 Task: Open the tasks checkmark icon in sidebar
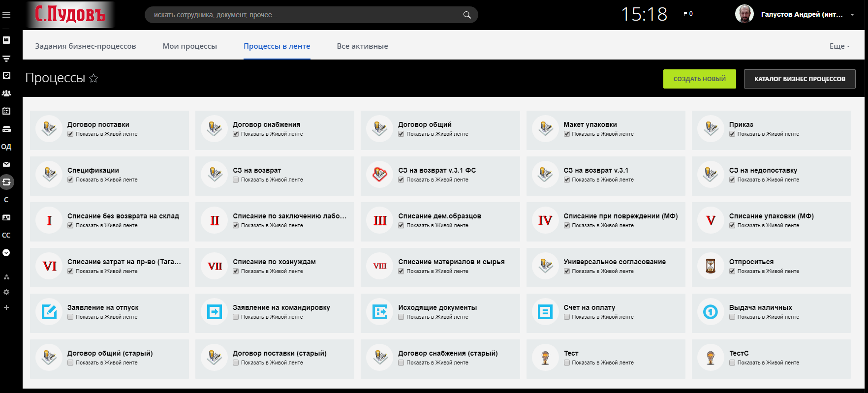point(6,76)
